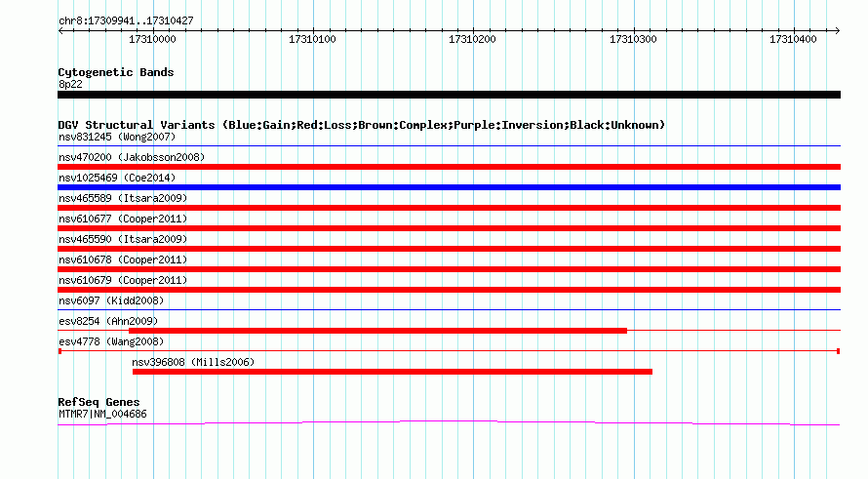Click the DGV Structural Variants track title
Viewport: 868px width, 479px height.
click(362, 125)
